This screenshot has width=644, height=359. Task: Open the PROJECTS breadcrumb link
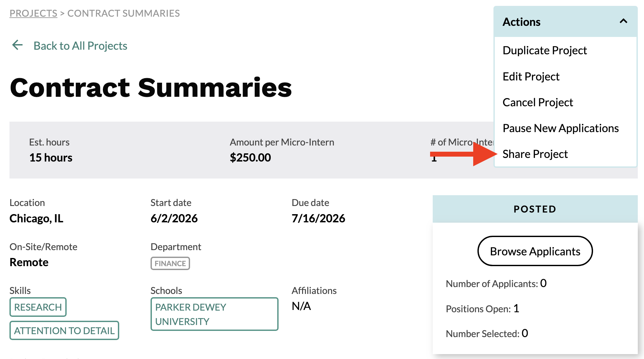click(x=33, y=13)
